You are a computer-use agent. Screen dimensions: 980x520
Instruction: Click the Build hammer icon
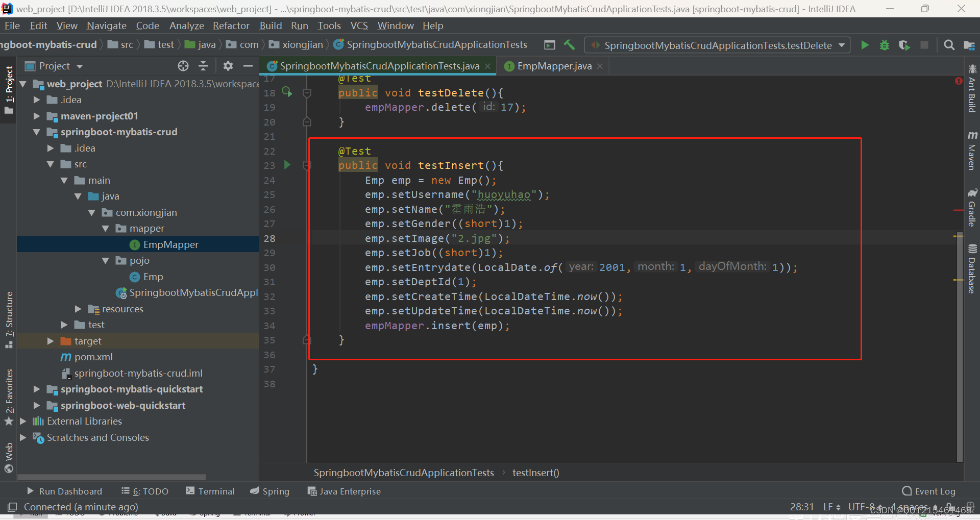coord(569,45)
